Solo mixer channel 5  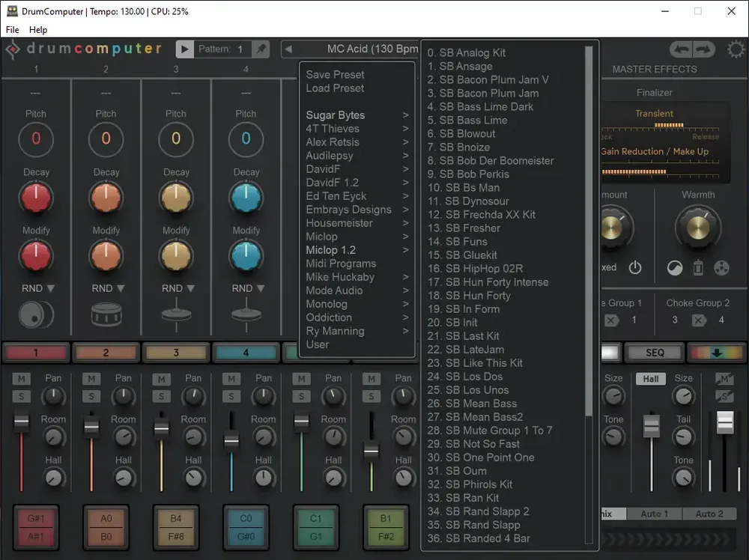click(x=301, y=396)
